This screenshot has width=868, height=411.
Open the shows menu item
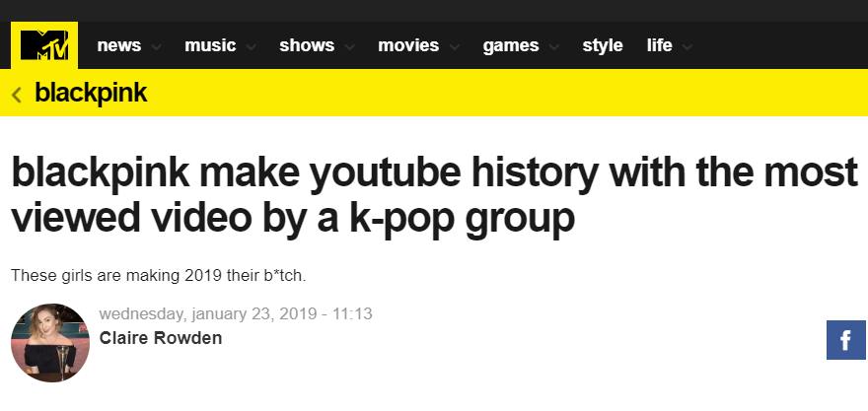point(307,45)
